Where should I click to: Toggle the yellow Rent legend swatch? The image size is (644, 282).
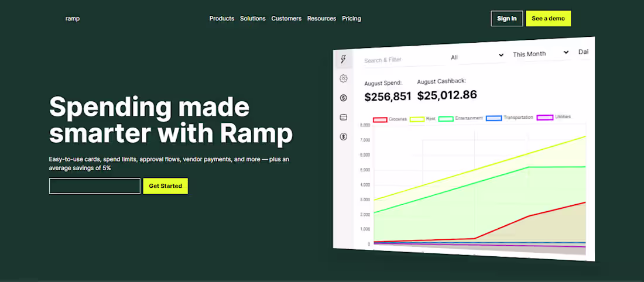tap(417, 119)
